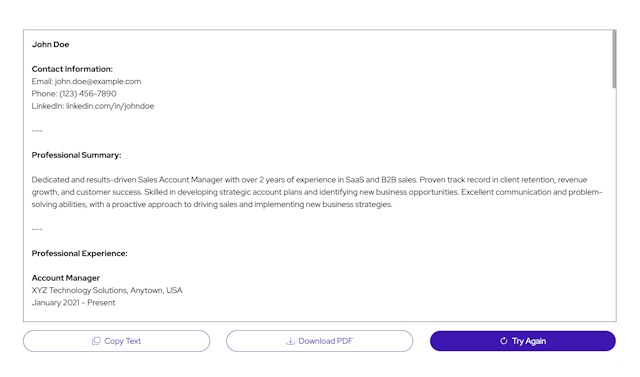640x377 pixels.
Task: Click the 'Professional Summary:' heading
Action: tap(77, 155)
